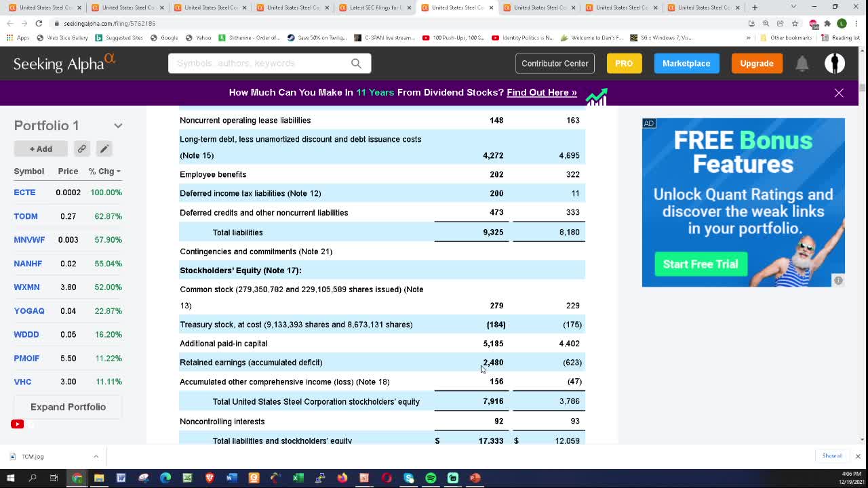
Task: Click the Contributor Center button
Action: point(555,63)
